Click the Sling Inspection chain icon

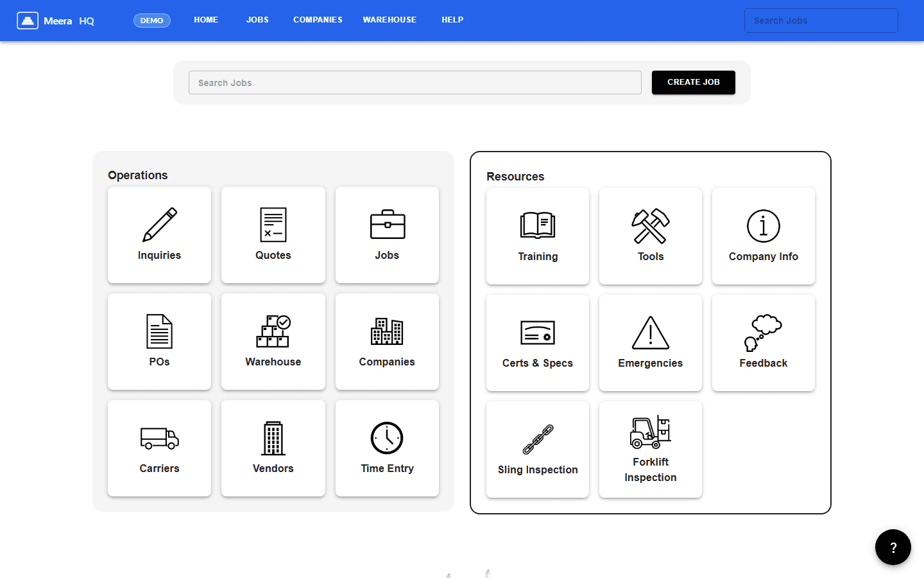point(538,439)
